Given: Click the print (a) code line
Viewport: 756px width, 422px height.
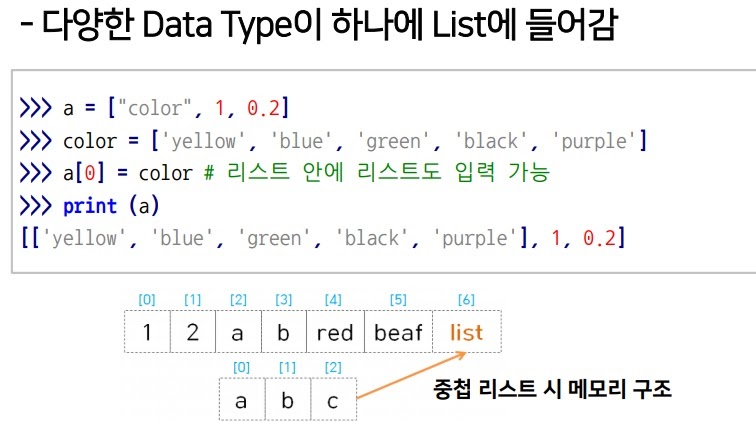Looking at the screenshot, I should pos(89,206).
